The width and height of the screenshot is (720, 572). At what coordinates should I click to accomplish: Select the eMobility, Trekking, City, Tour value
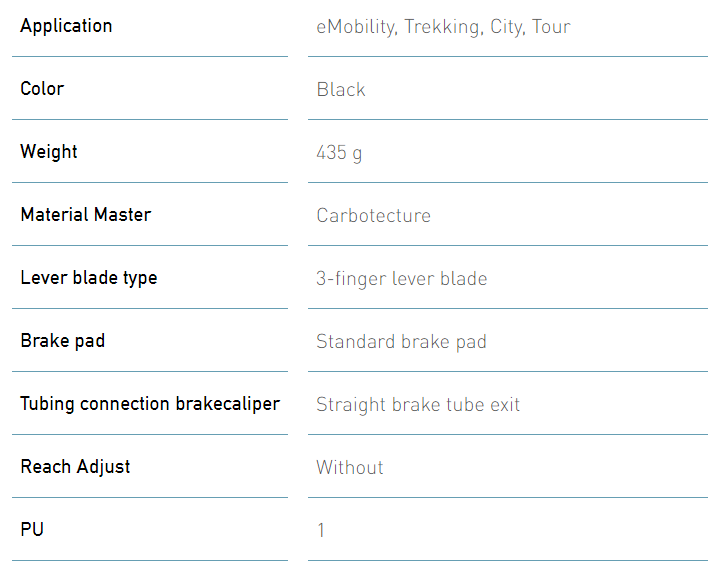(443, 27)
